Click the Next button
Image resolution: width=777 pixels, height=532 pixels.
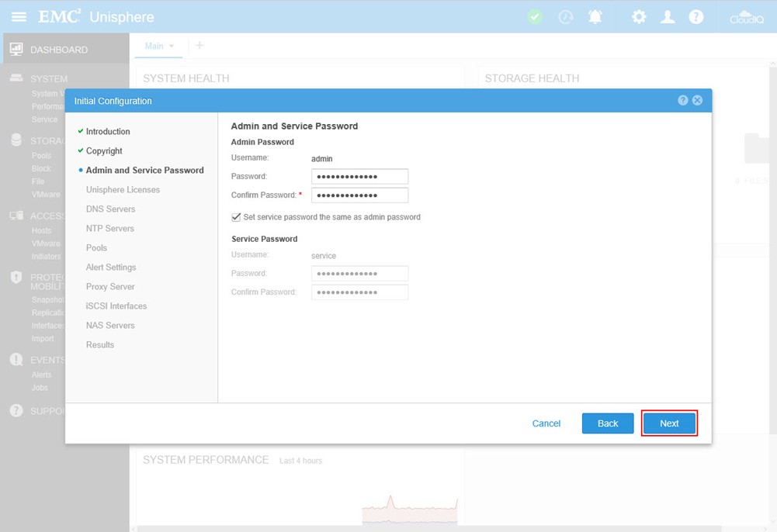tap(669, 423)
